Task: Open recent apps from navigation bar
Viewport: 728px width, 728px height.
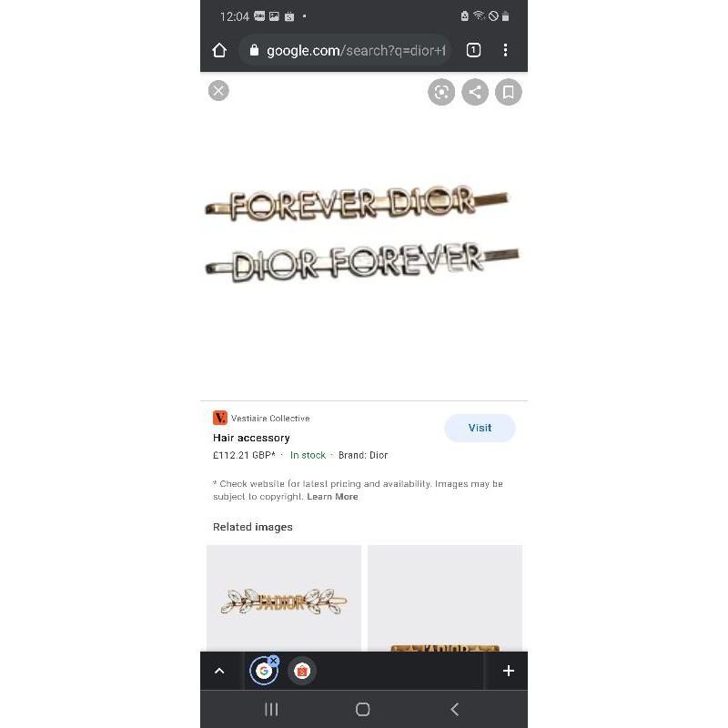Action: [271, 709]
